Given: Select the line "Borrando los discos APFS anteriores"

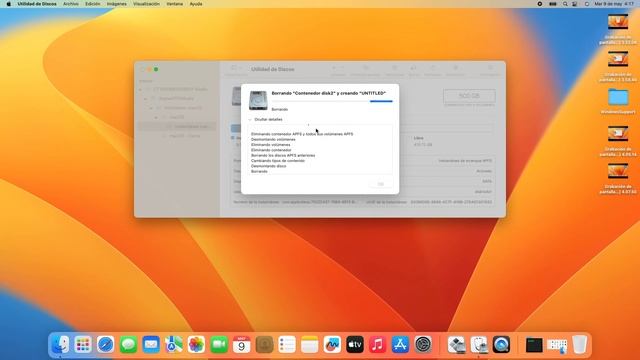Looking at the screenshot, I should [283, 155].
